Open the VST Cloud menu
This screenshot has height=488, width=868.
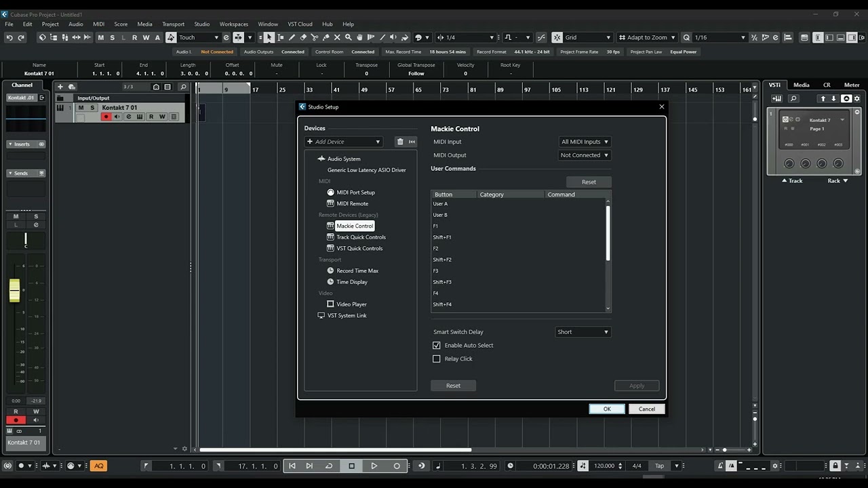(300, 24)
